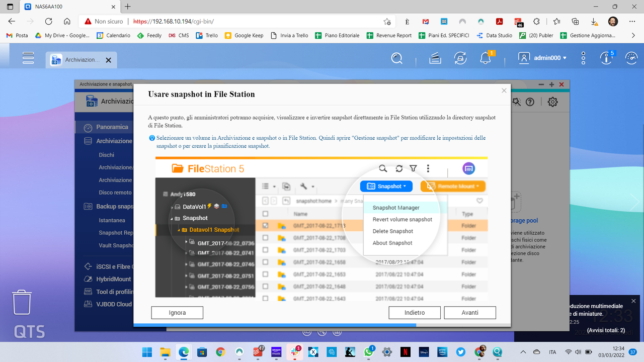644x362 pixels.
Task: Open Edge favorites list icon
Action: 556,22
